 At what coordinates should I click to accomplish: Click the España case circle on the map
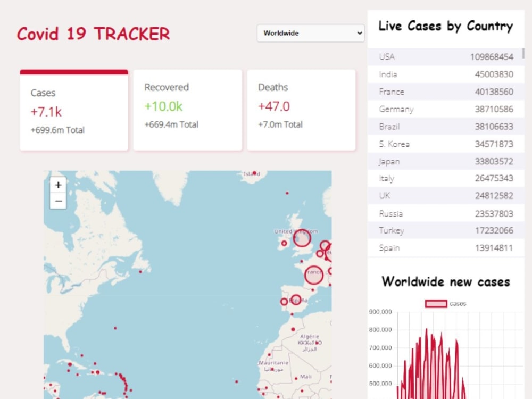(296, 300)
